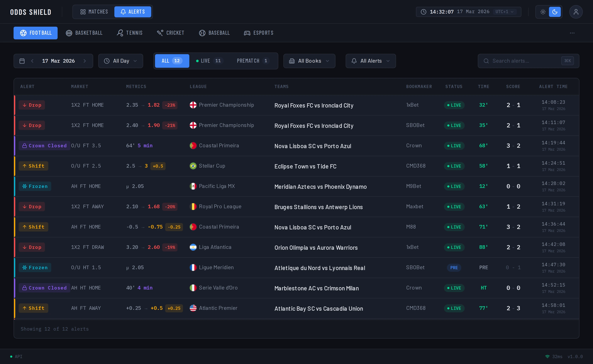
Task: Click Drop badge for 1xBet Royal Foxes row
Action: (32, 105)
